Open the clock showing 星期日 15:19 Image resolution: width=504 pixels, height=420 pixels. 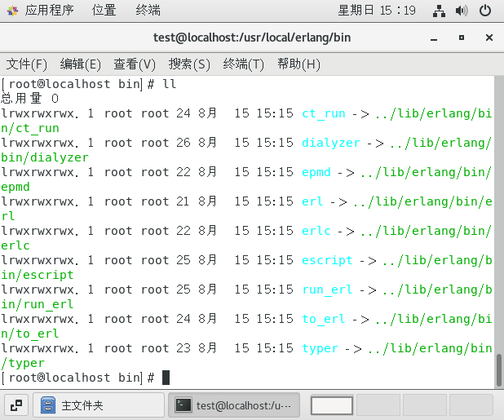pyautogui.click(x=377, y=11)
